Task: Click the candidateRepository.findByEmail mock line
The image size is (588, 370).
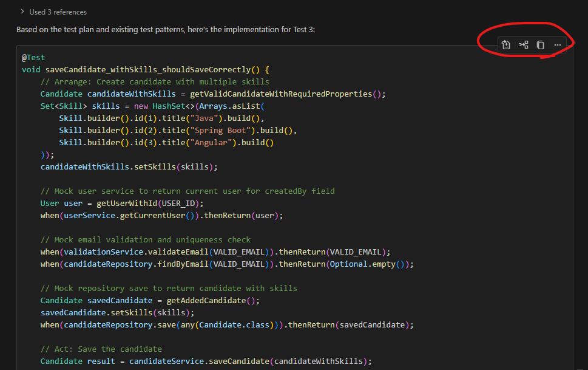Action: pos(227,264)
